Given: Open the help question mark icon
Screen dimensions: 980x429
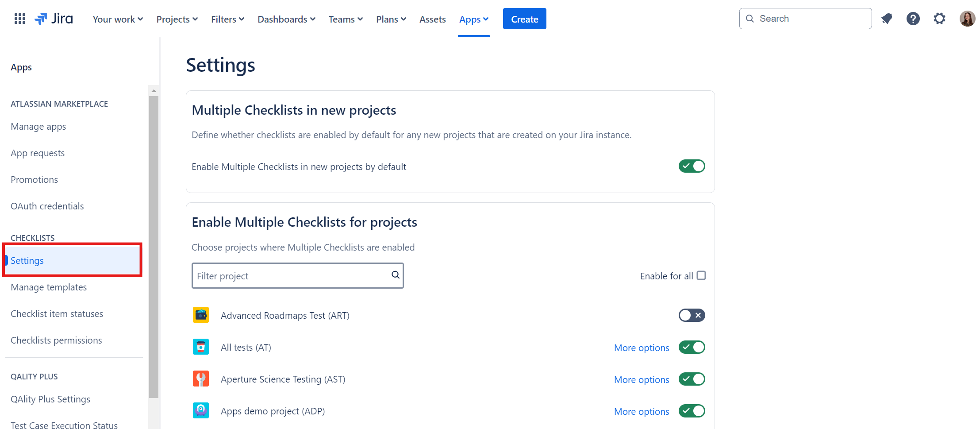Looking at the screenshot, I should (913, 19).
